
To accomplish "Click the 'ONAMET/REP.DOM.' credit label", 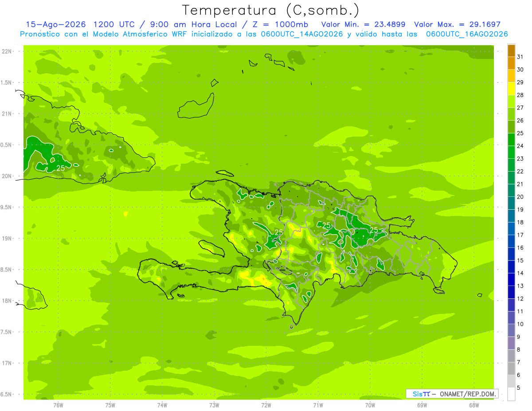I will (x=467, y=394).
